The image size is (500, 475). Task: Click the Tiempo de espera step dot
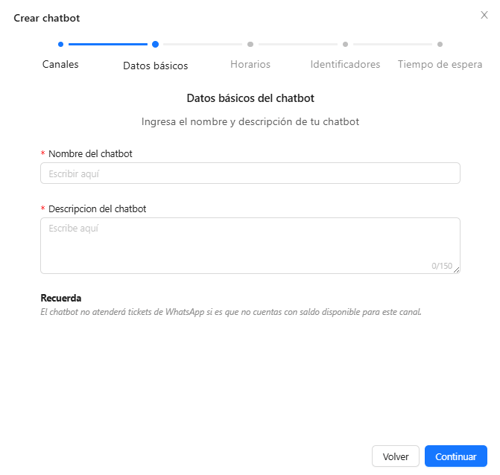point(440,44)
